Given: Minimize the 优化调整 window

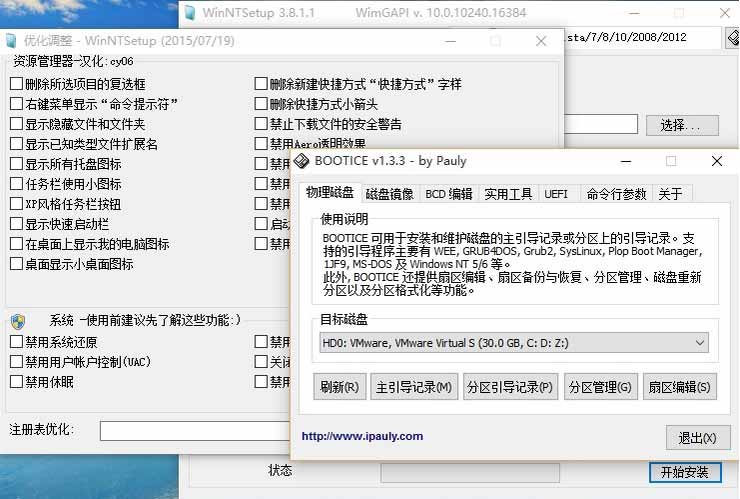Looking at the screenshot, I should [x=451, y=41].
